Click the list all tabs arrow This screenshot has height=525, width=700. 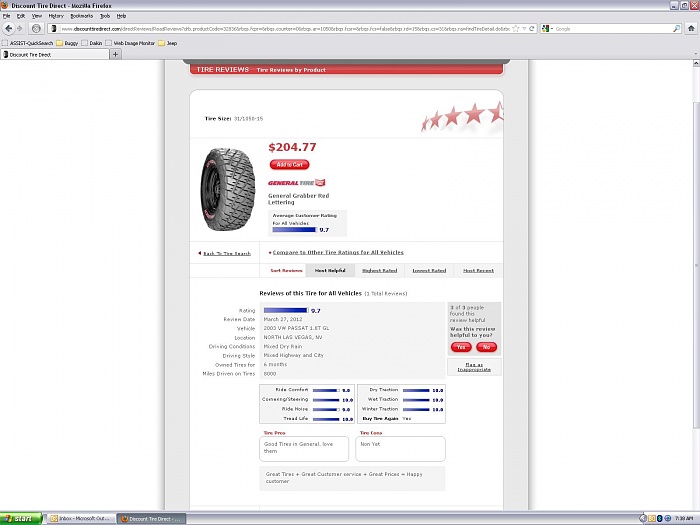pyautogui.click(x=696, y=54)
